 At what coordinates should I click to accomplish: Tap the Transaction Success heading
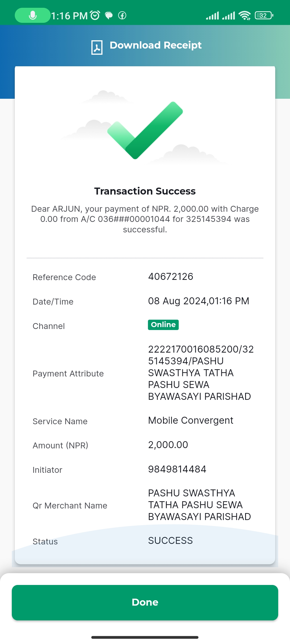tap(145, 191)
